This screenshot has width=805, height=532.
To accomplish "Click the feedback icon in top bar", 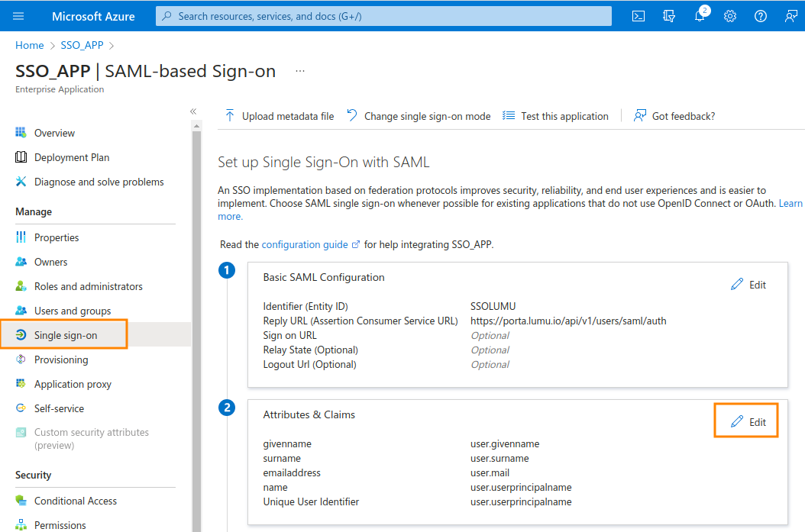I will (791, 16).
